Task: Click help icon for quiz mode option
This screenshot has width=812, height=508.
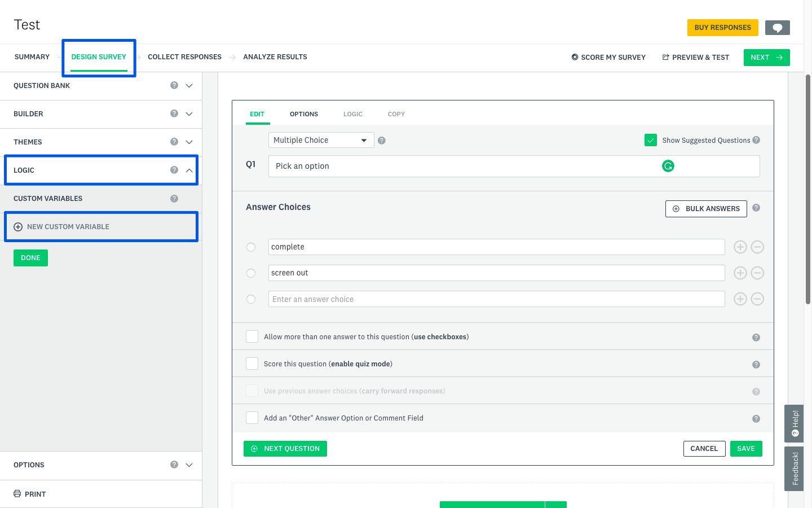Action: pos(756,365)
